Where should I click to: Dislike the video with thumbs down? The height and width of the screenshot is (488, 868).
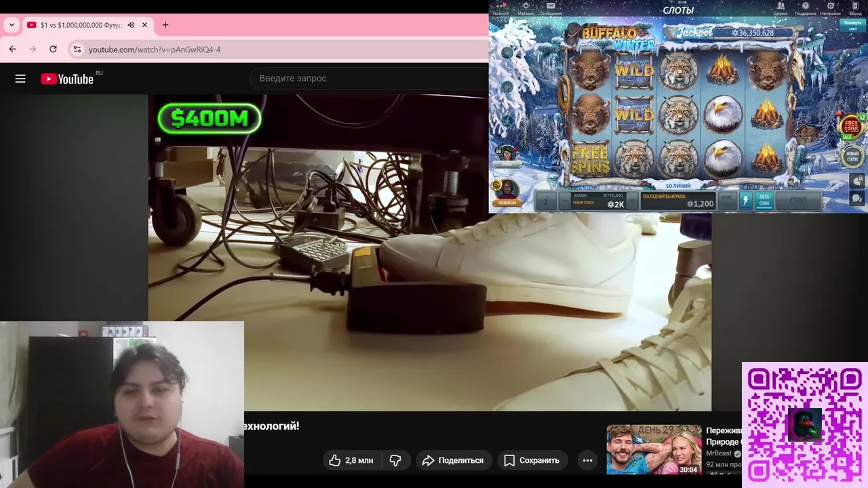395,460
